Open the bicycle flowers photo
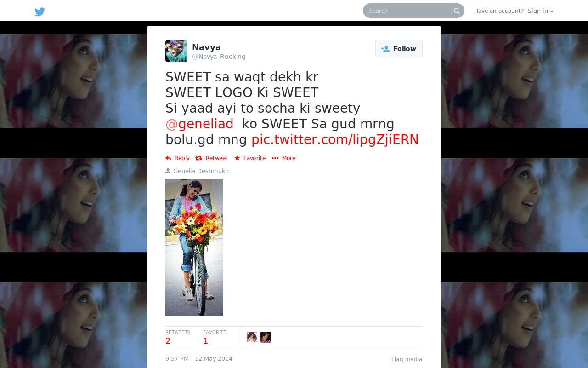 pyautogui.click(x=194, y=247)
